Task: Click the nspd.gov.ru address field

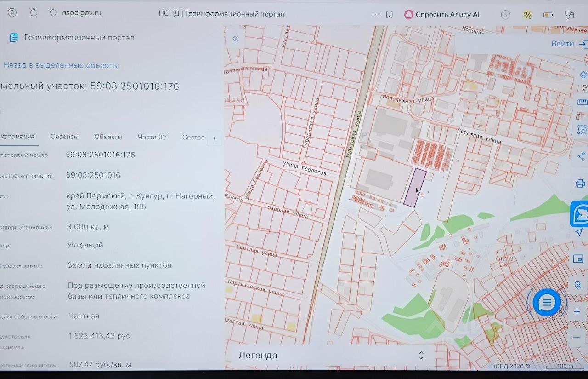Action: click(82, 13)
